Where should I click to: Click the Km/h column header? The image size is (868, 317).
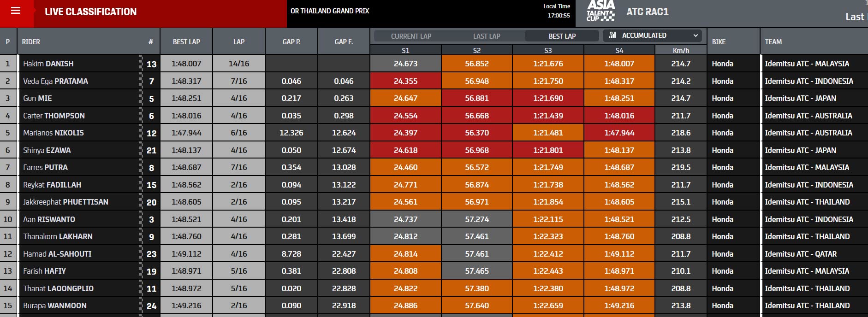tap(680, 51)
